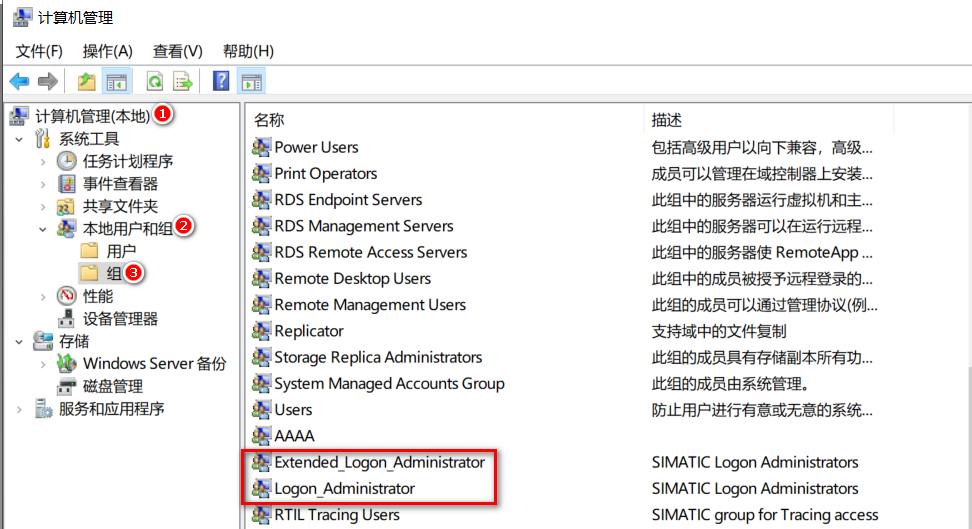
Task: Click the blue Back arrow toolbar icon
Action: [x=19, y=82]
